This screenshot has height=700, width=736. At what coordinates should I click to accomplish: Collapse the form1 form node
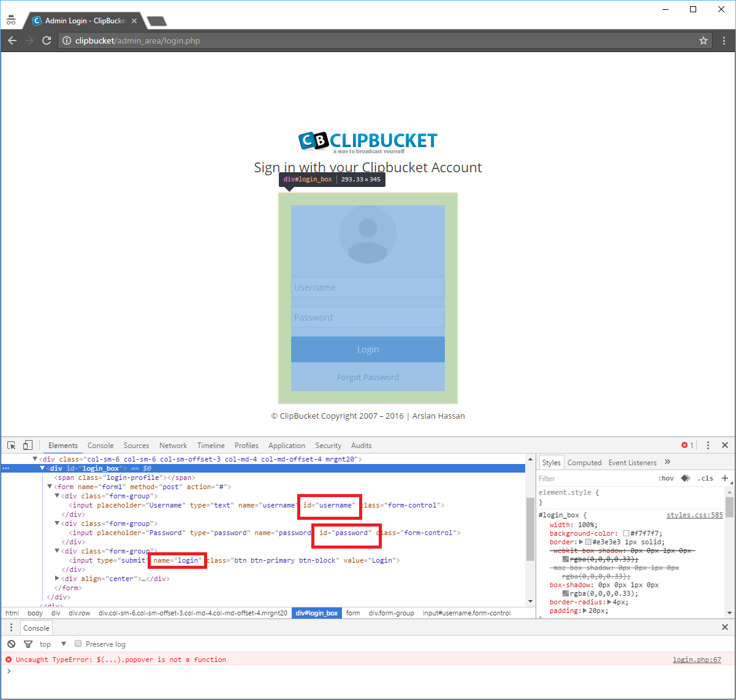coord(50,487)
